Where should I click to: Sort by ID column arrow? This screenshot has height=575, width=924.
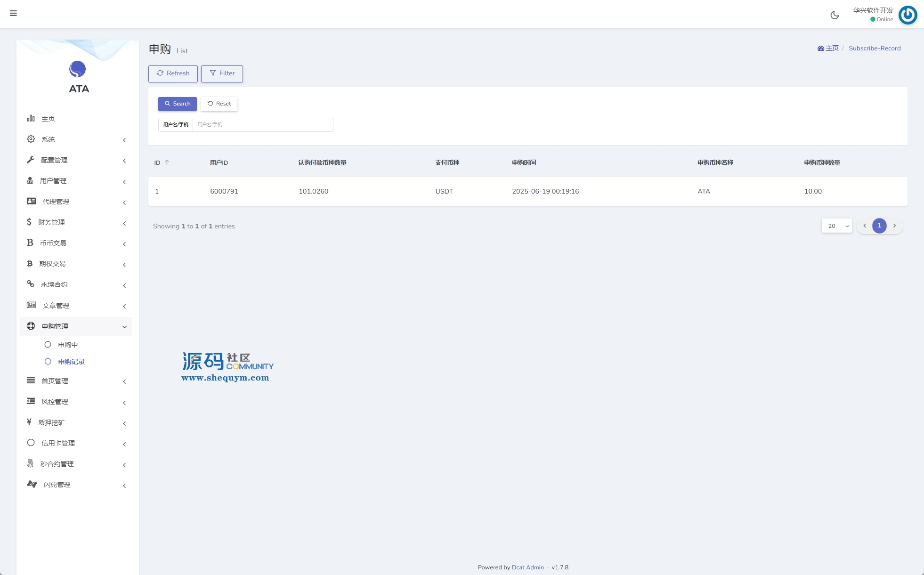[167, 162]
